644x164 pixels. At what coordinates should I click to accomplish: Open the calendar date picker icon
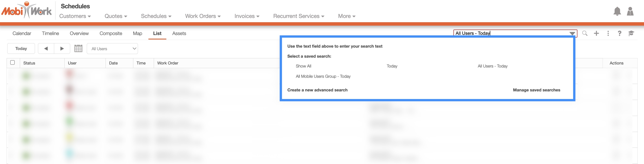(x=78, y=48)
